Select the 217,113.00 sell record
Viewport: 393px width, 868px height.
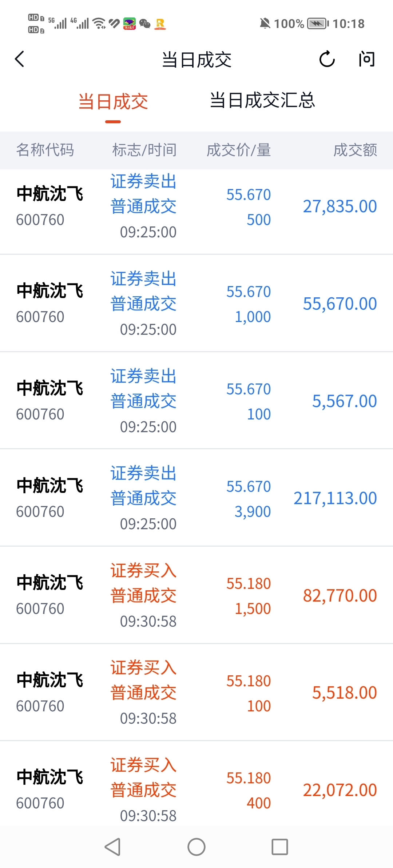click(196, 498)
